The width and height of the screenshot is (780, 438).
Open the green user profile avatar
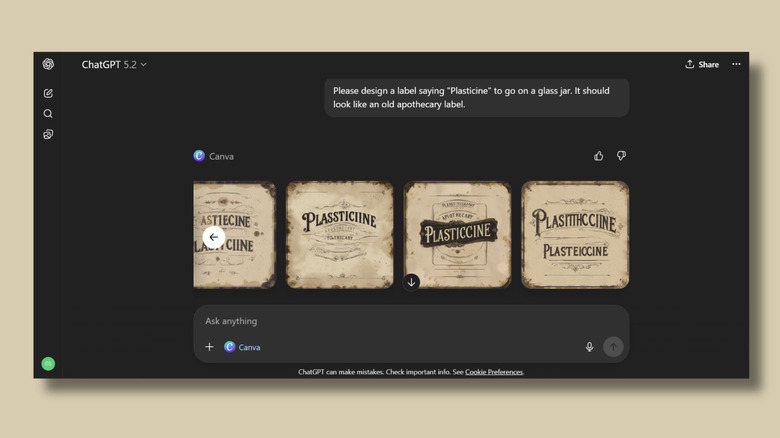click(48, 364)
